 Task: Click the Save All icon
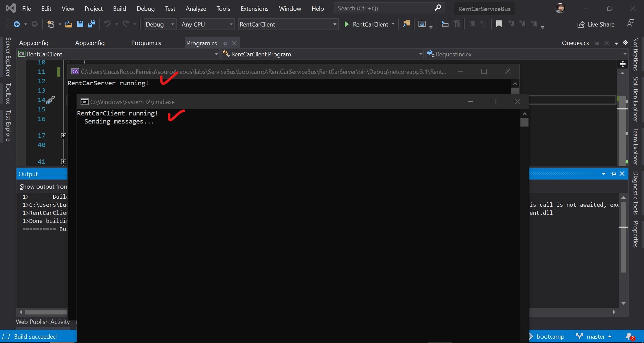[91, 24]
